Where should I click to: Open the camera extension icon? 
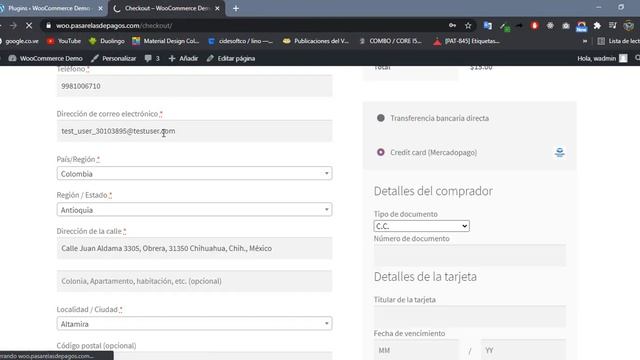[x=566, y=26]
